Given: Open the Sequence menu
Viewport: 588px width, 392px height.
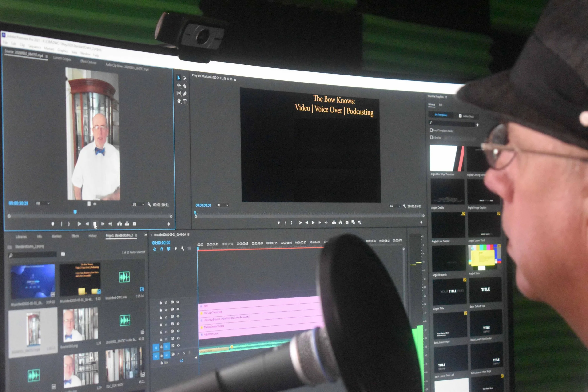Looking at the screenshot, I should coord(35,47).
